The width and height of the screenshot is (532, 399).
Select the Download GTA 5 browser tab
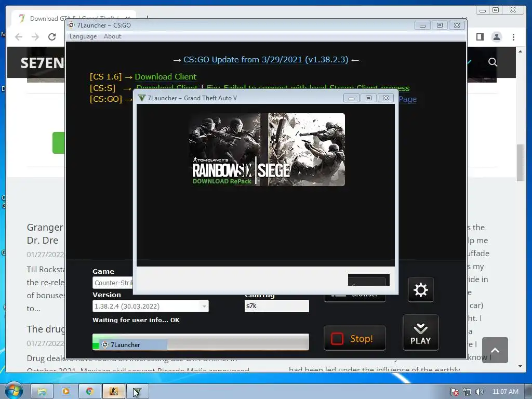coord(74,18)
